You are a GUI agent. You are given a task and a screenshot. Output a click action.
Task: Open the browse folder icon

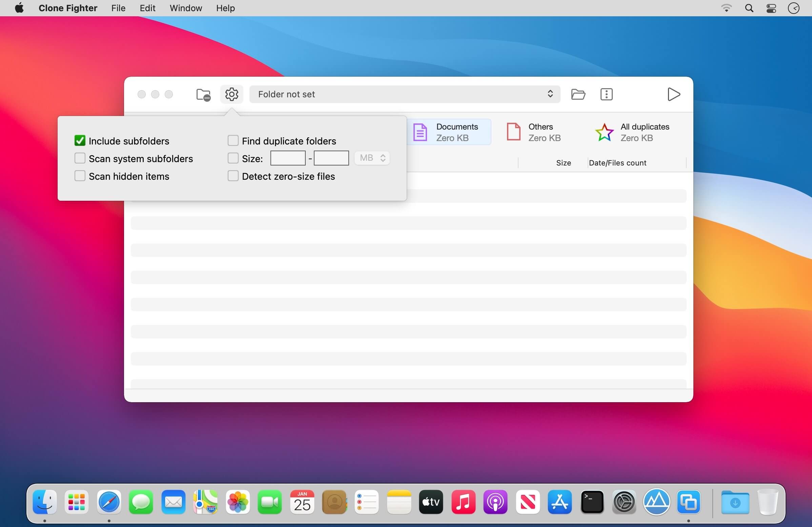[x=578, y=94]
